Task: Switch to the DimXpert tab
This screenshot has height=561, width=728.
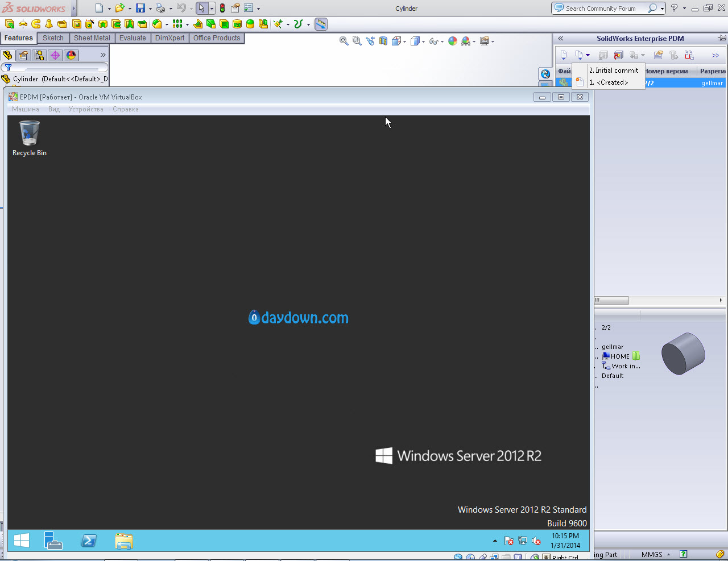Action: pos(170,38)
